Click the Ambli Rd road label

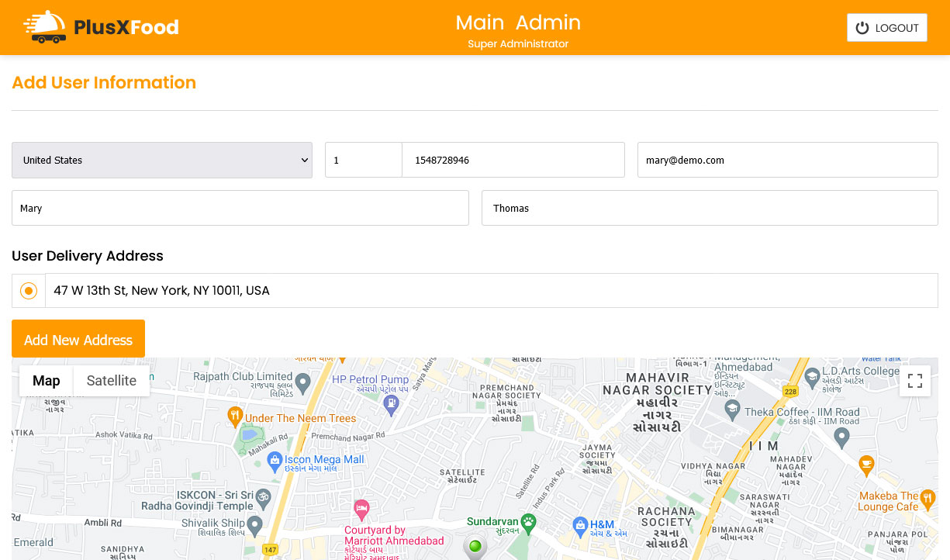(x=103, y=523)
